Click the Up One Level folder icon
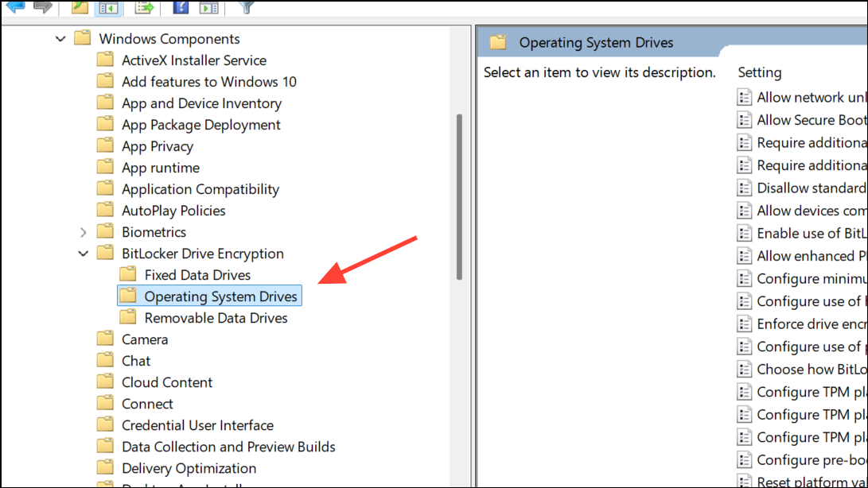This screenshot has width=868, height=488. click(80, 6)
